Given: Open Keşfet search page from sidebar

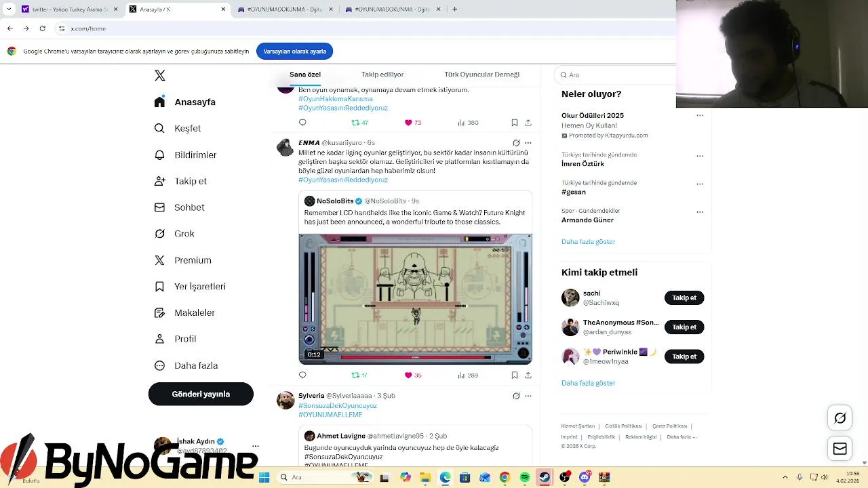Looking at the screenshot, I should coord(178,128).
